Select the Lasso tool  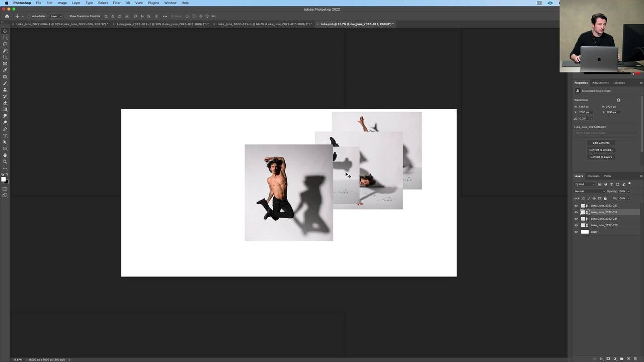tap(5, 44)
